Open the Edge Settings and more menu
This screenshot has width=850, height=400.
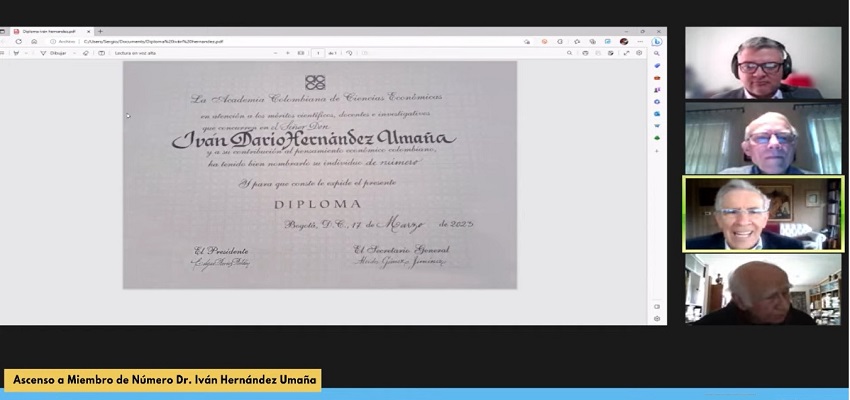pyautogui.click(x=640, y=42)
